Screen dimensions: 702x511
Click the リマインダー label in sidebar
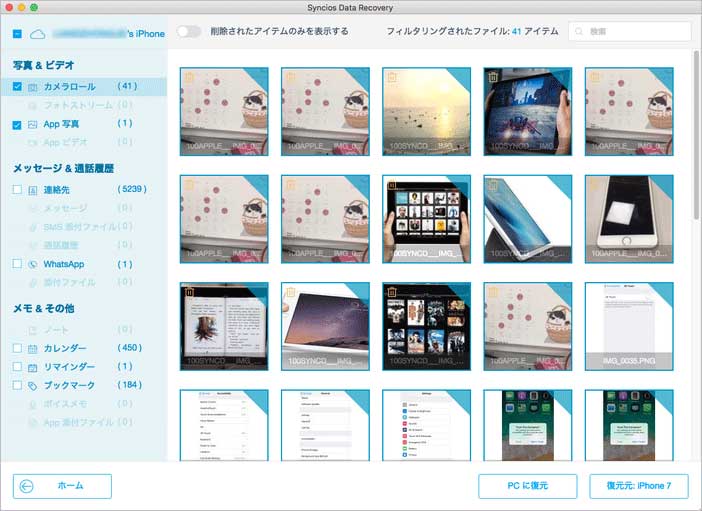click(x=69, y=367)
